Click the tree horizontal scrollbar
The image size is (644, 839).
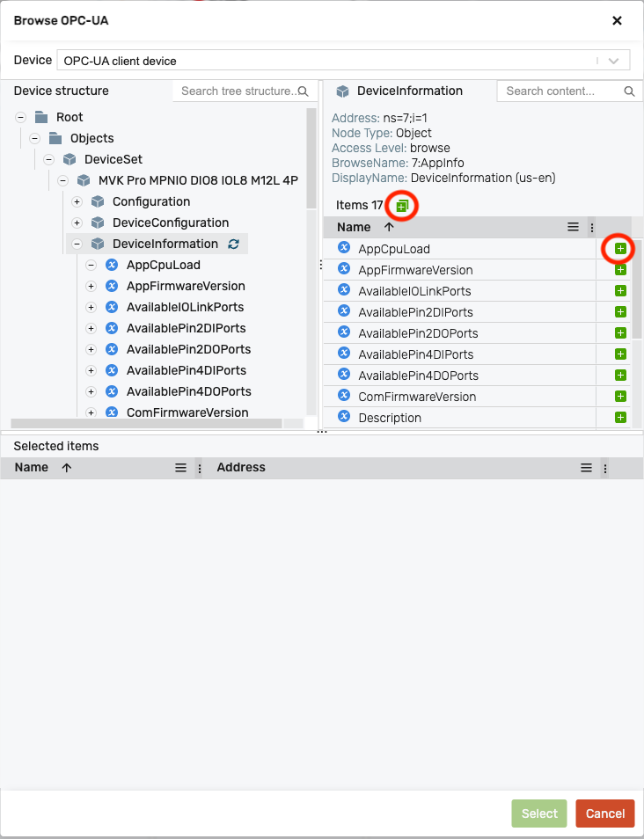pyautogui.click(x=146, y=423)
